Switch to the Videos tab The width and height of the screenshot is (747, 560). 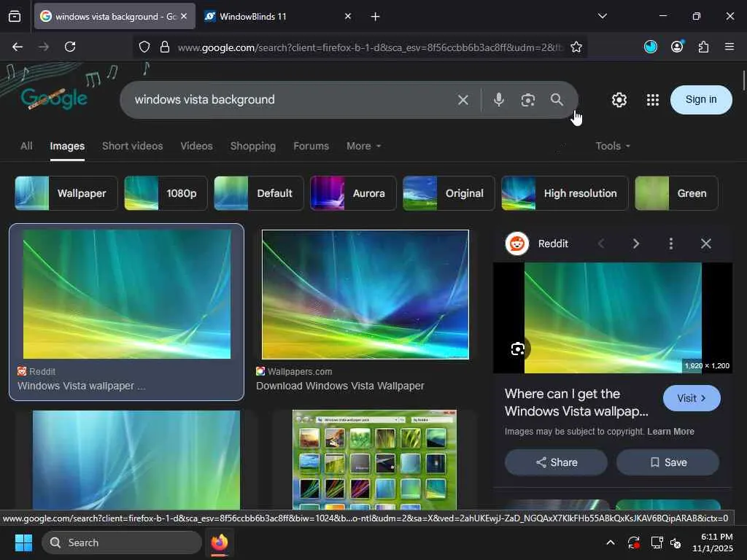[196, 146]
